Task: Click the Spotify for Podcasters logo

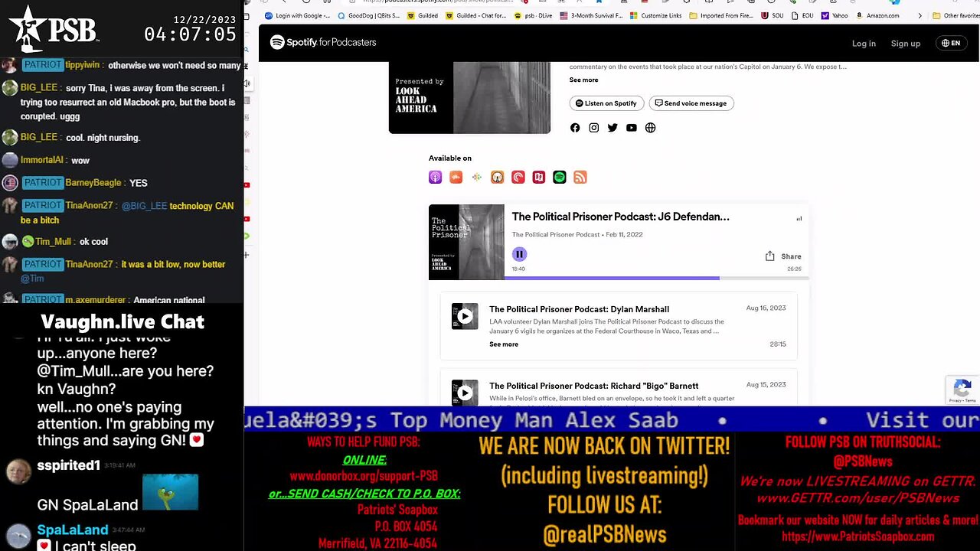Action: click(x=323, y=42)
